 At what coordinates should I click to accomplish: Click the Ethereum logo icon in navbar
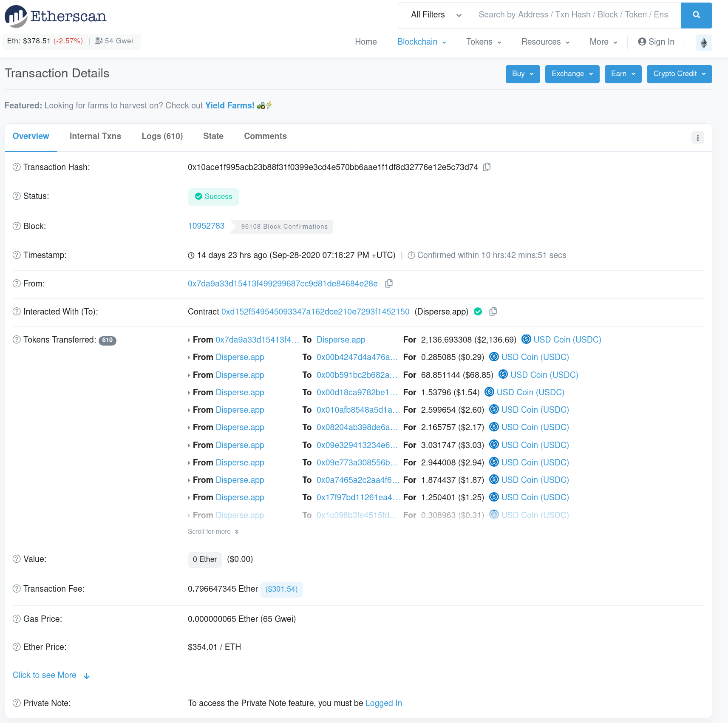pyautogui.click(x=703, y=43)
